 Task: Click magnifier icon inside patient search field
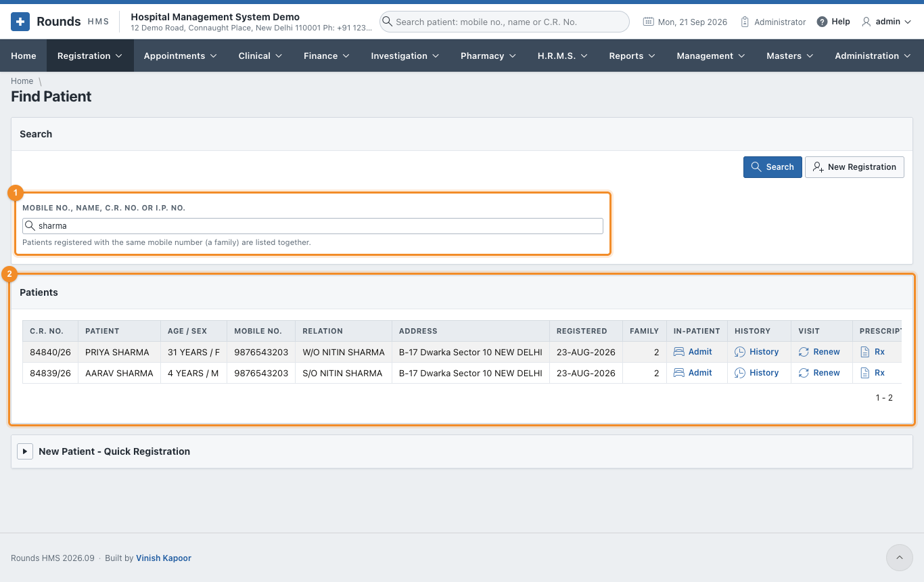click(30, 226)
